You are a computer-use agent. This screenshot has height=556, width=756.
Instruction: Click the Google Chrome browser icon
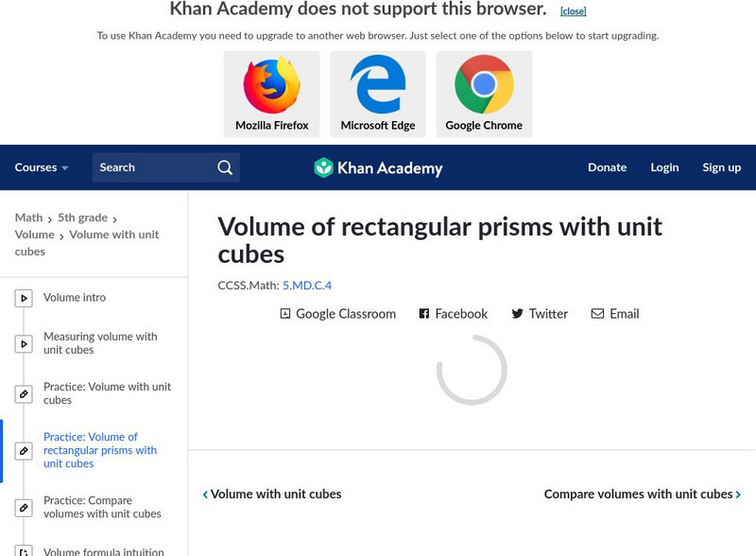click(484, 86)
